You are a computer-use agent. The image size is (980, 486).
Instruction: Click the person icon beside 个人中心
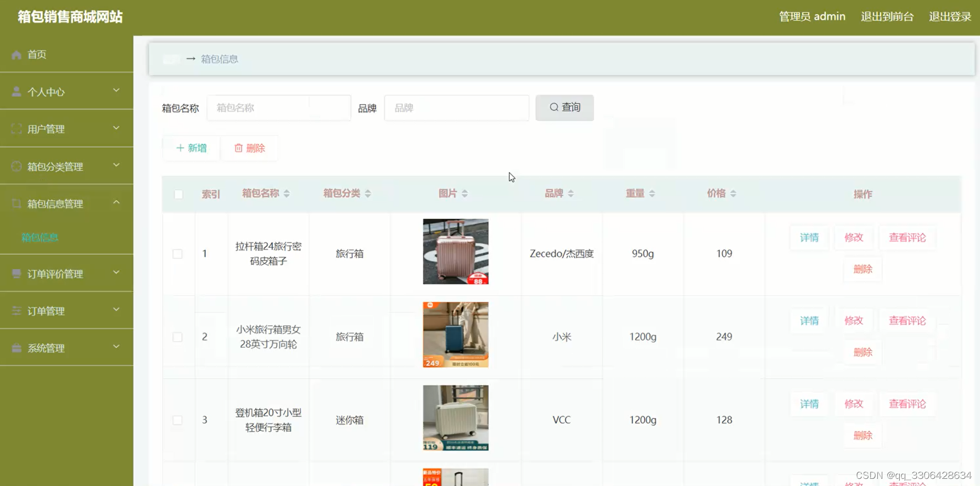16,92
